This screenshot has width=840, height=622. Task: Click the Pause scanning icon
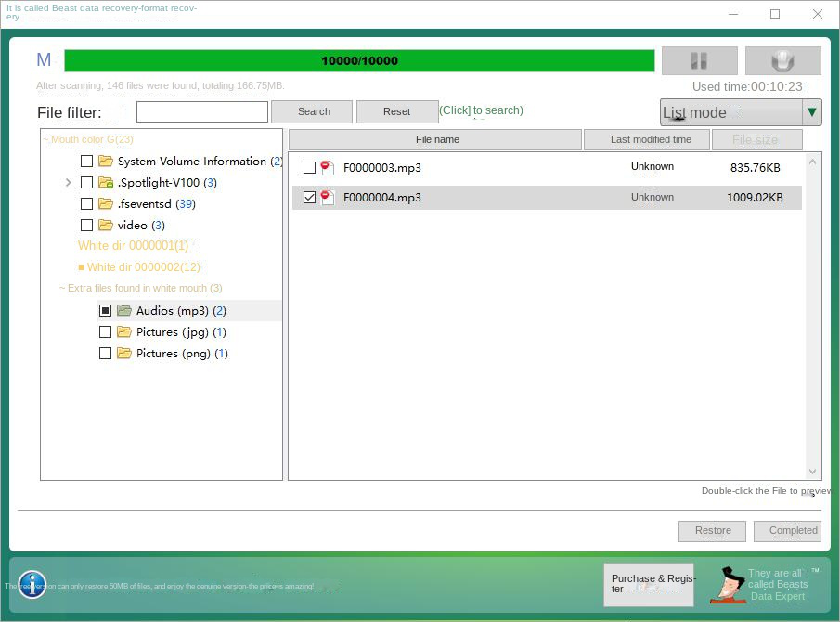pyautogui.click(x=700, y=60)
